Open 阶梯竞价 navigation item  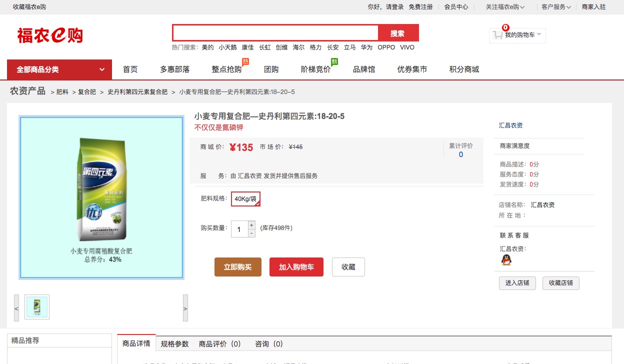(x=315, y=69)
